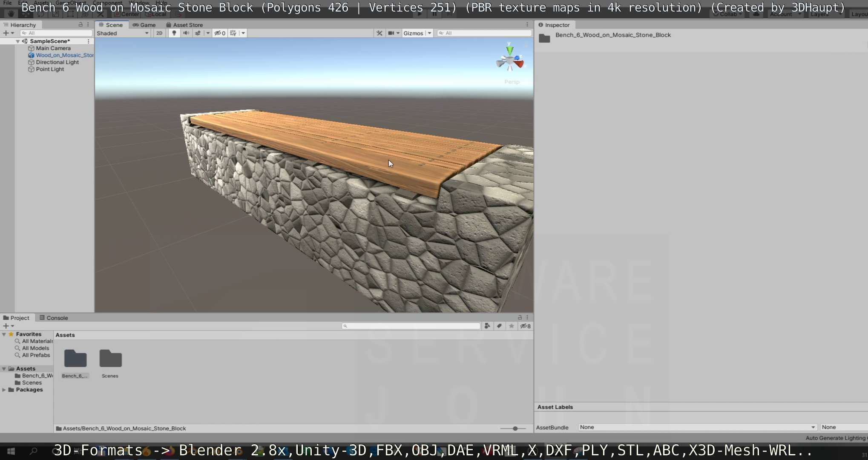Open the Shaded draw mode dropdown
This screenshot has height=460, width=868.
pos(123,33)
